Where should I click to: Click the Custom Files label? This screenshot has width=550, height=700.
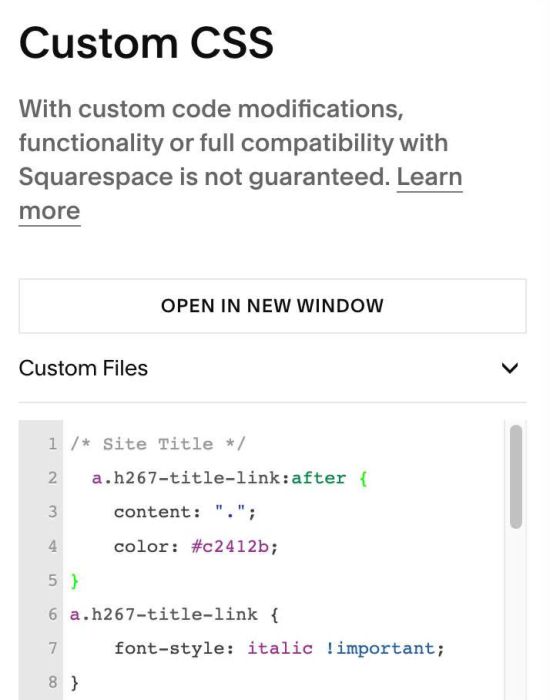pos(83,369)
